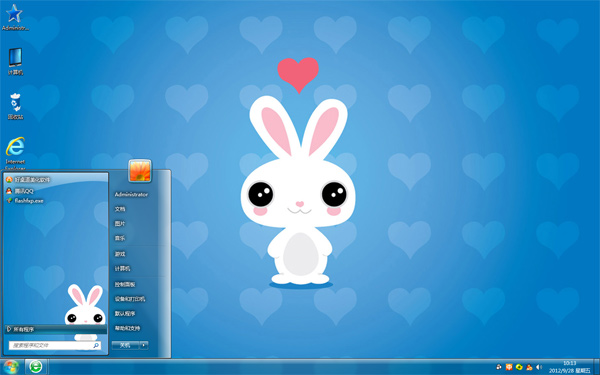600x375 pixels.
Task: Open the Administrator folder link
Action: coord(131,194)
